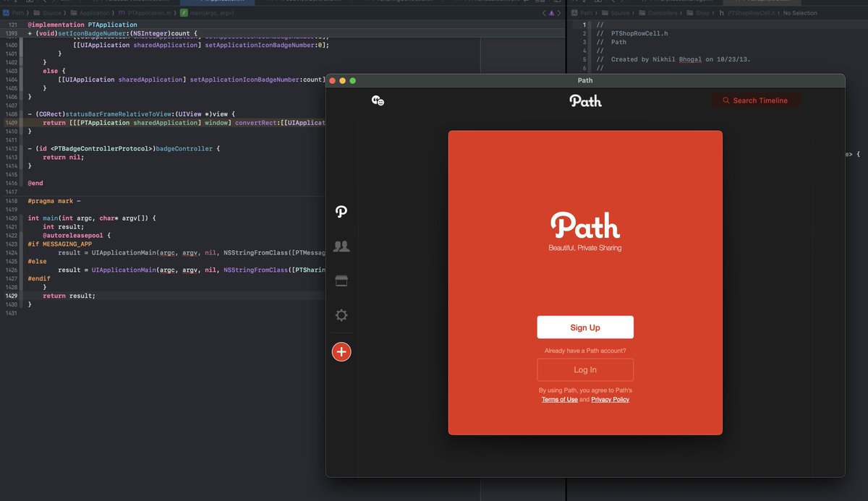Screen dimensions: 868x501
Task: Click 'Created by Nikhil Bhogal' comment line
Action: coord(673,59)
